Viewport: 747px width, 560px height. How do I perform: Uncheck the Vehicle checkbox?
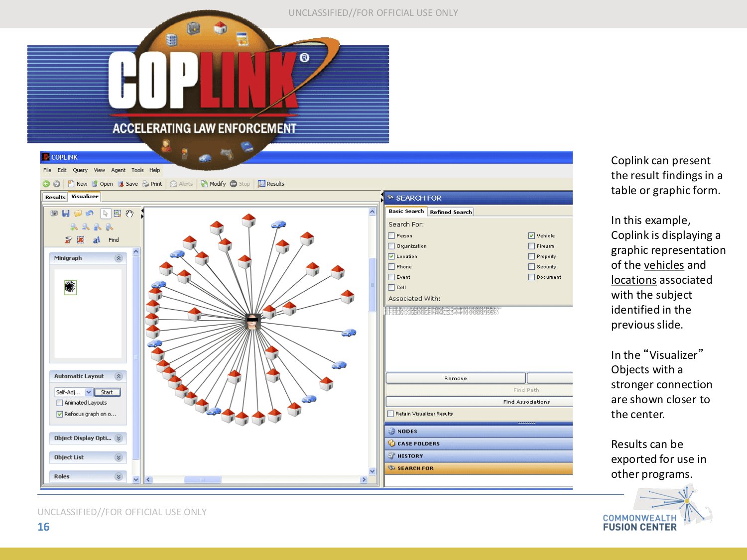(x=532, y=236)
